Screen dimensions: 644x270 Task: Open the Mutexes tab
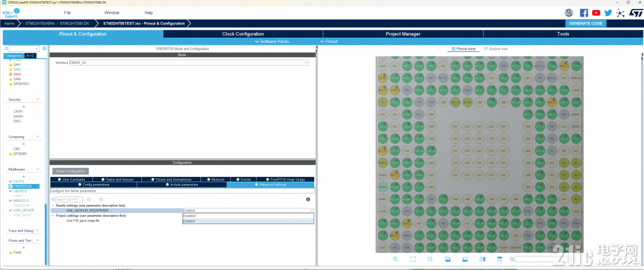tap(216, 179)
